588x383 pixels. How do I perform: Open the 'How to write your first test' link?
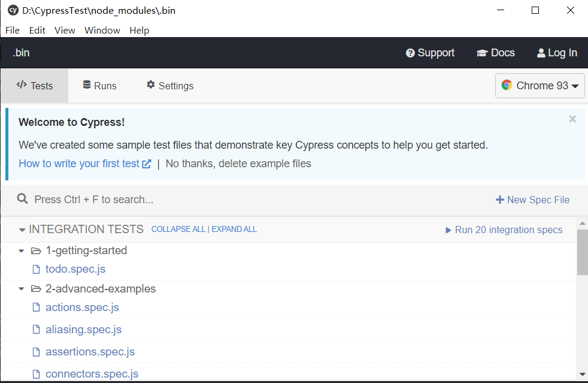click(x=79, y=164)
